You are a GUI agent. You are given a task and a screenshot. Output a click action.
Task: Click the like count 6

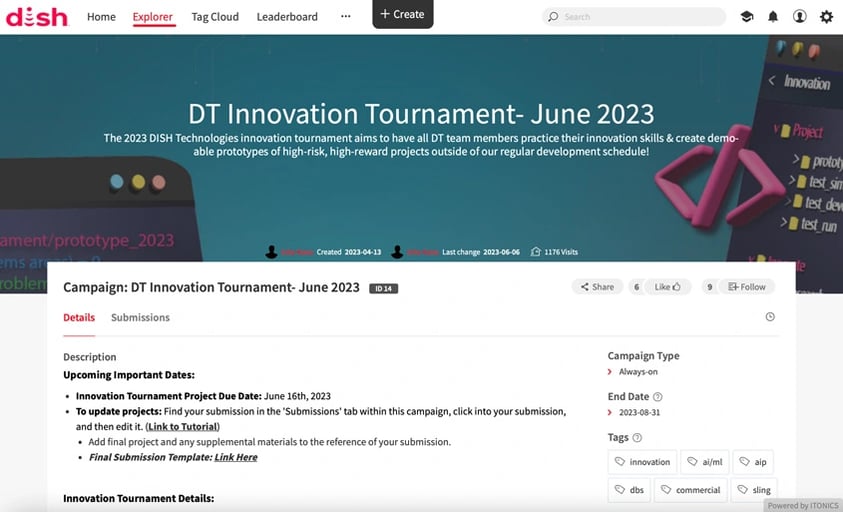637,287
